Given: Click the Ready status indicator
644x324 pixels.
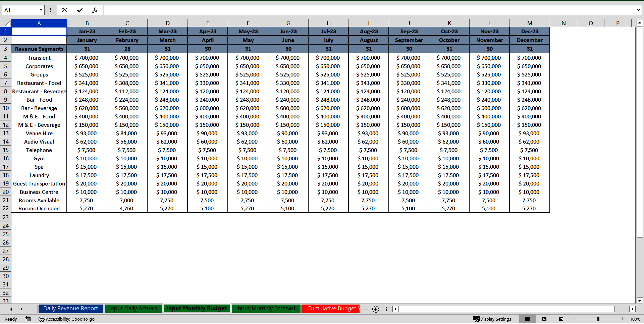Looking at the screenshot, I should pos(11,319).
